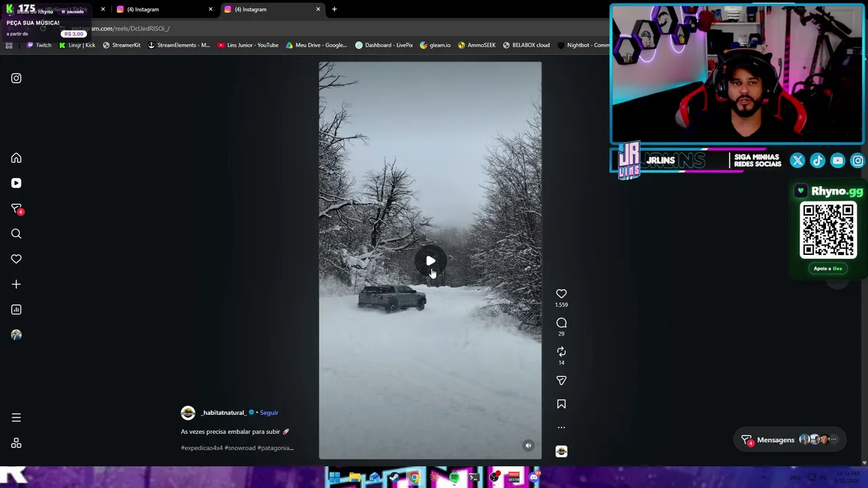Open Steam from the taskbar
Image resolution: width=868 pixels, height=488 pixels.
394,478
